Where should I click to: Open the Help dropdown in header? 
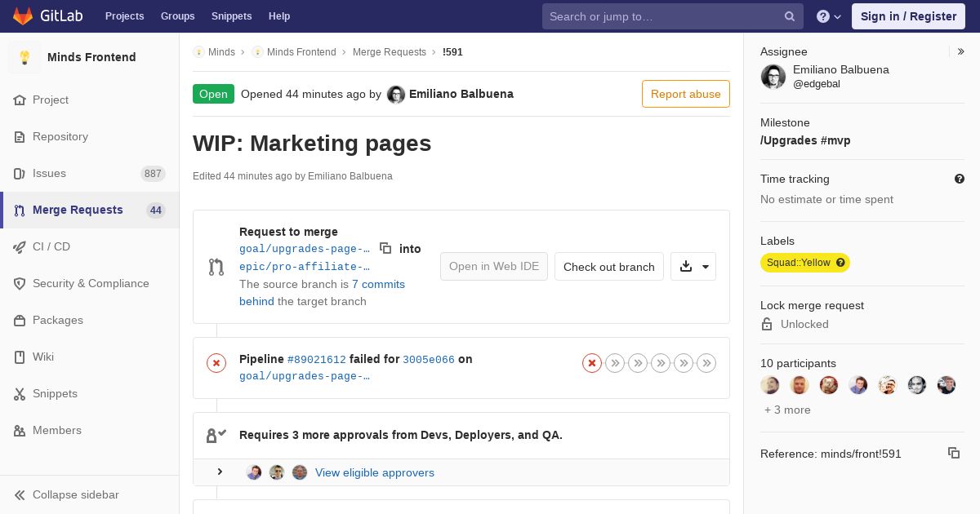[829, 16]
